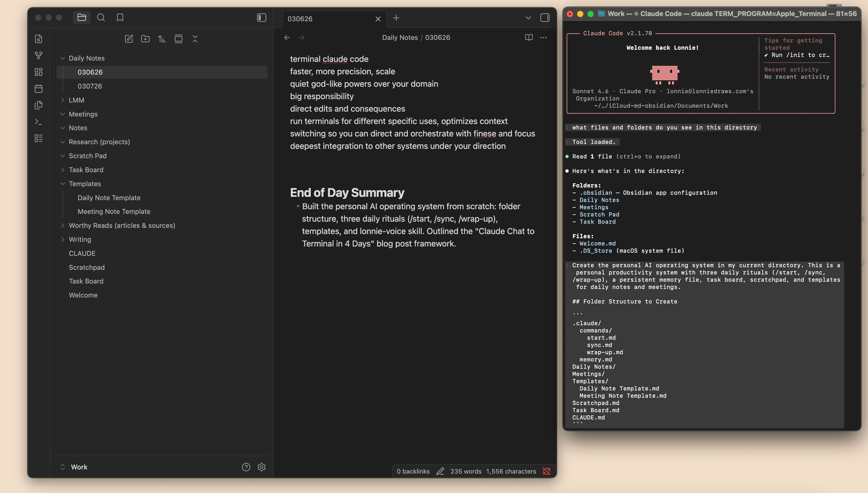The width and height of the screenshot is (868, 493).
Task: Open the Task Board note file
Action: 162,281
